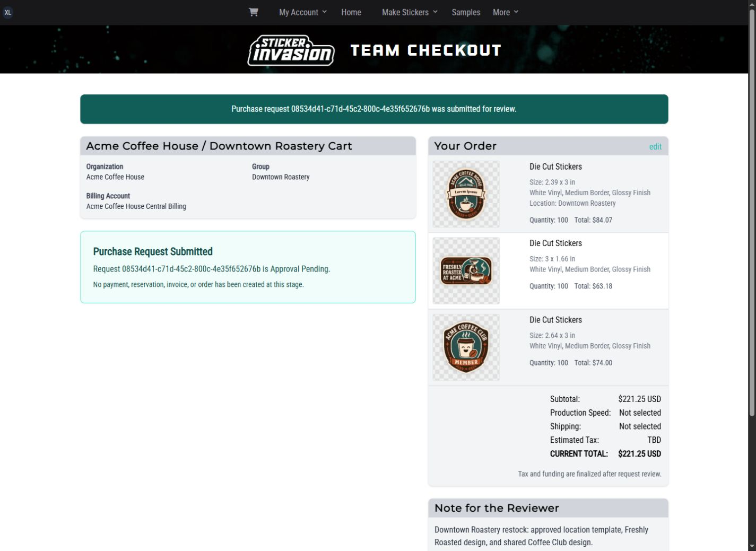Click the Shipping 'Not selected' value
Viewport: 756px width, 551px height.
pos(640,426)
